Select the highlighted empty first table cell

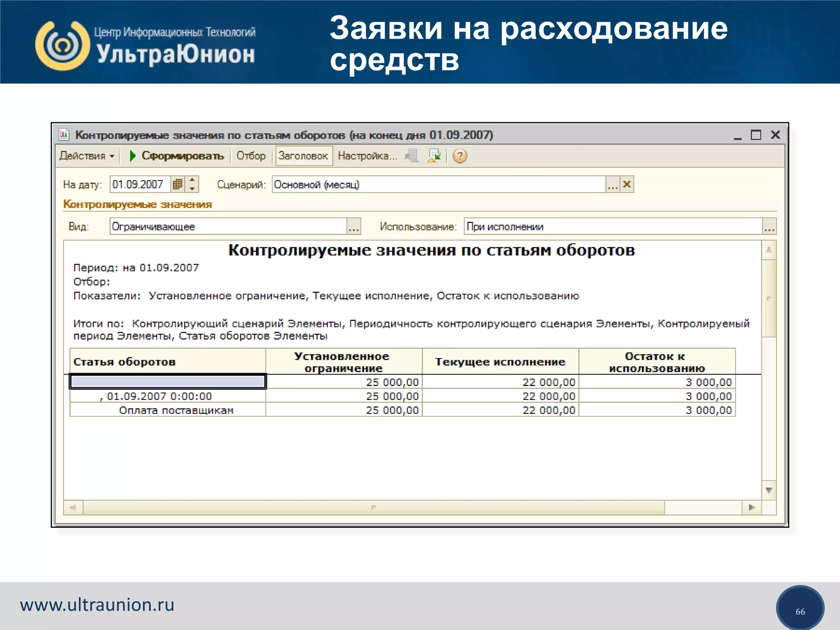click(x=168, y=381)
